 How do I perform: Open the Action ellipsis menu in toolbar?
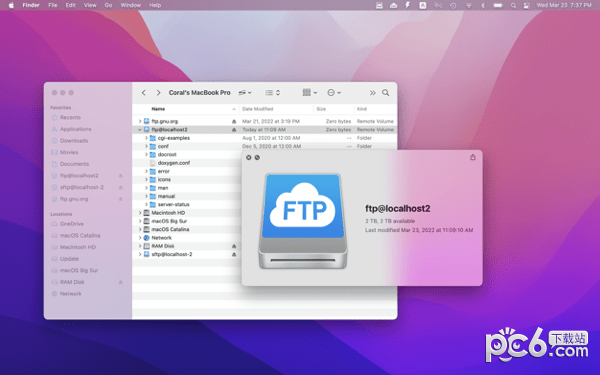tap(334, 93)
